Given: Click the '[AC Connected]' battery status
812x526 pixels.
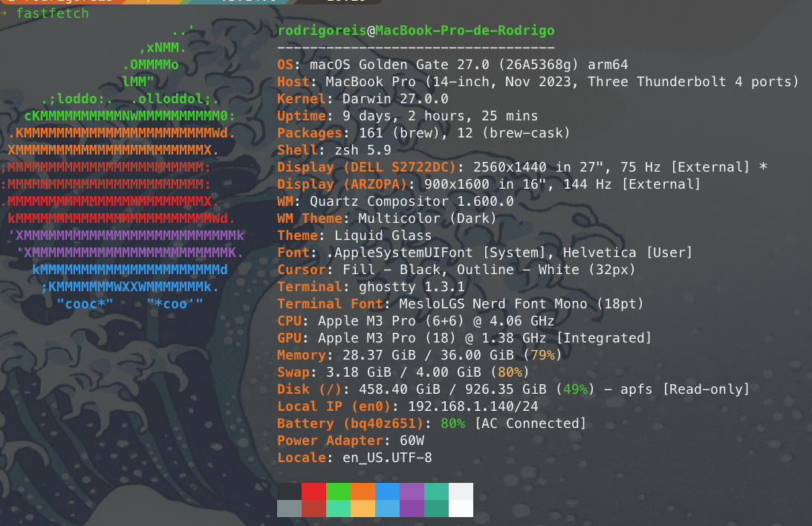Looking at the screenshot, I should coord(530,423).
